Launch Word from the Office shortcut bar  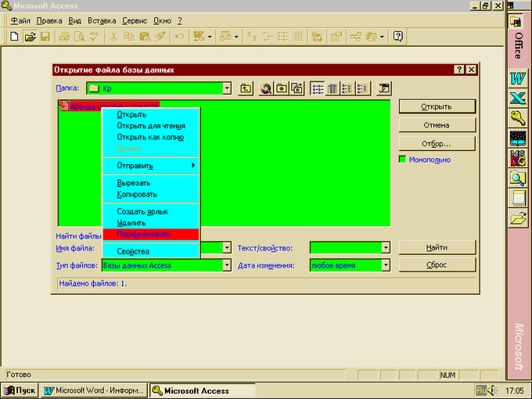point(517,78)
